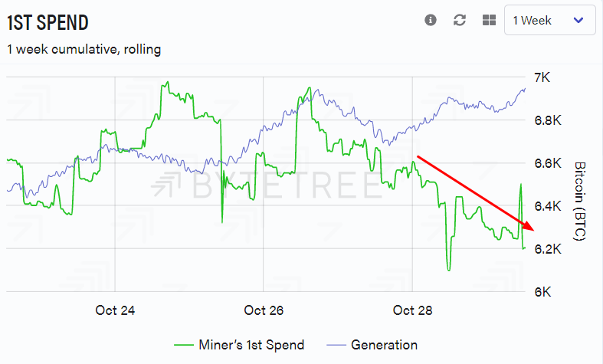Image resolution: width=603 pixels, height=364 pixels.
Task: Click the purple line swatch in legend
Action: (338, 345)
